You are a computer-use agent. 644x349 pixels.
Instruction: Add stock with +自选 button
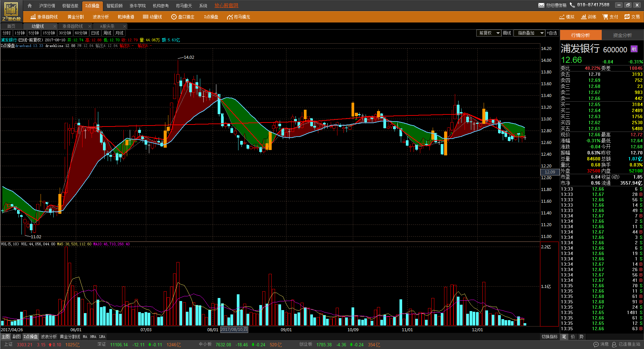552,33
